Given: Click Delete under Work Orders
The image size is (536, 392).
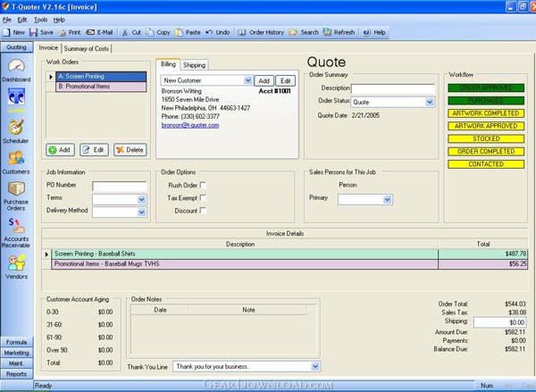Looking at the screenshot, I should click(130, 150).
